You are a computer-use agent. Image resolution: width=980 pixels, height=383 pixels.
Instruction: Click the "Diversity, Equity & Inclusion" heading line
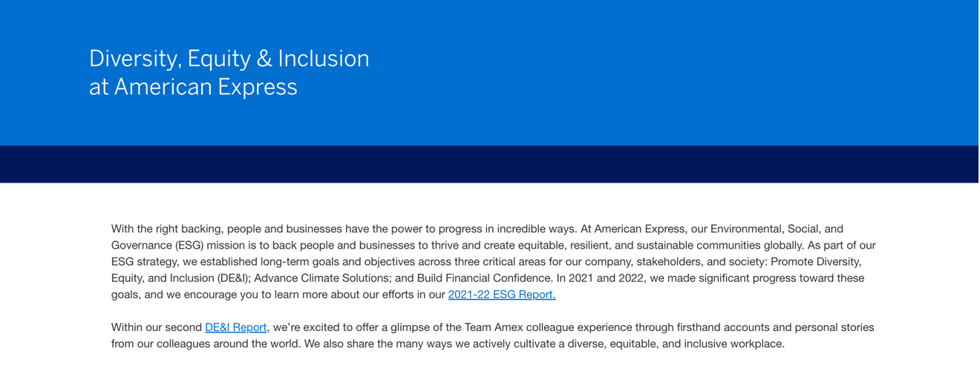click(x=229, y=59)
